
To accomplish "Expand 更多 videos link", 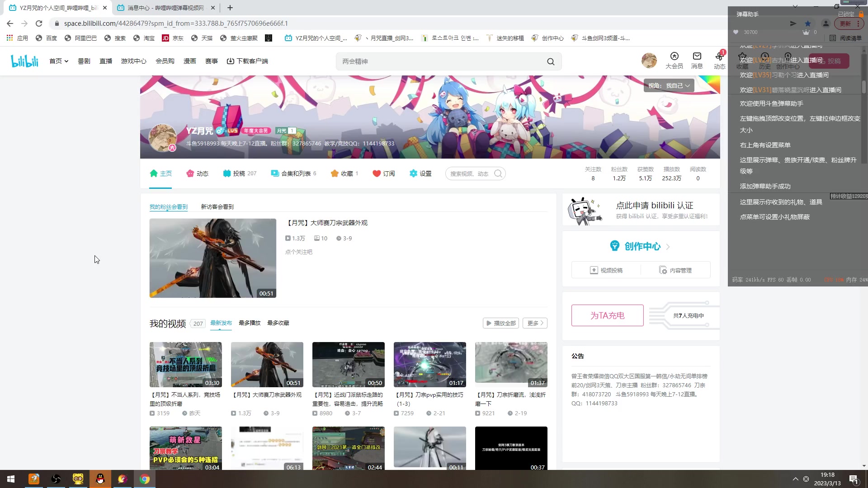I will [535, 323].
